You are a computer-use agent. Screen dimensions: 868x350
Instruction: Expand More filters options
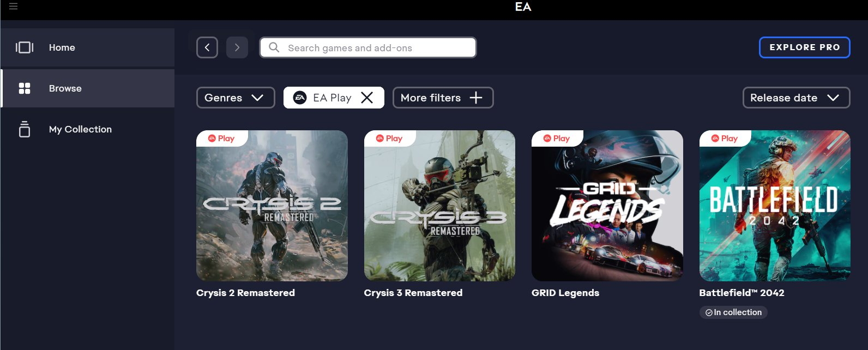click(442, 98)
